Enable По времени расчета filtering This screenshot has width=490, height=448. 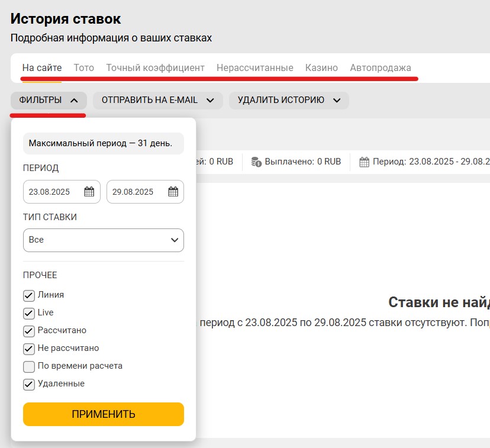coord(29,366)
